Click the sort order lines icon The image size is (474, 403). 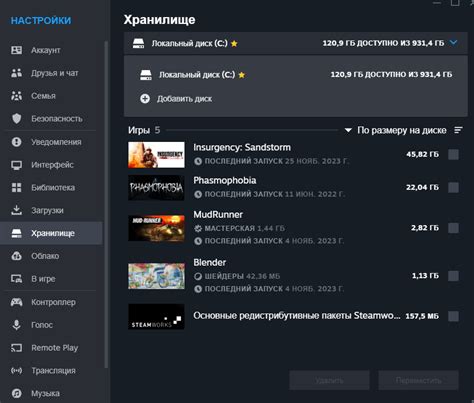point(458,130)
